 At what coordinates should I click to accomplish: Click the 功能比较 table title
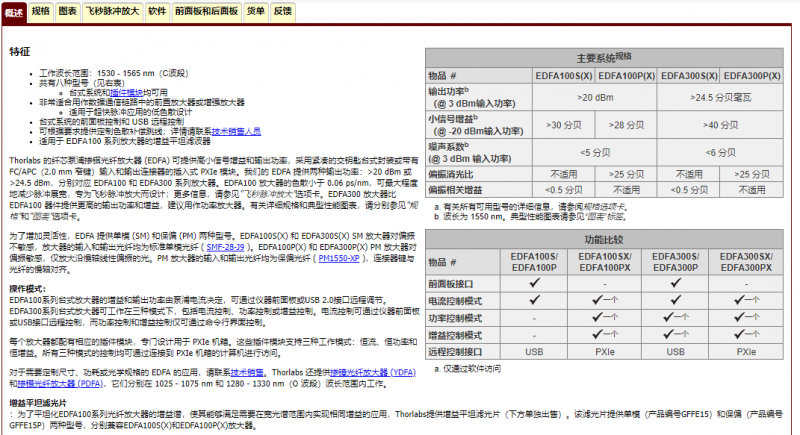point(604,239)
